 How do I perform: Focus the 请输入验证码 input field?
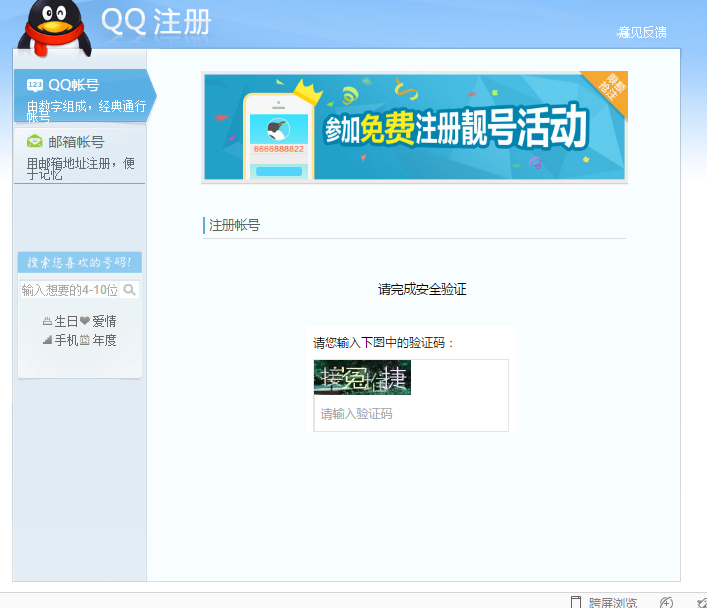click(411, 414)
